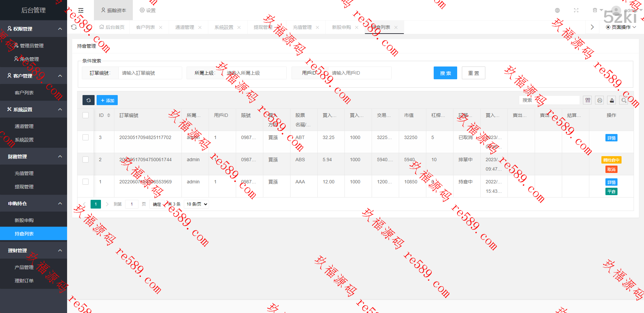Check the row with ID 3
The width and height of the screenshot is (644, 313).
[x=86, y=137]
